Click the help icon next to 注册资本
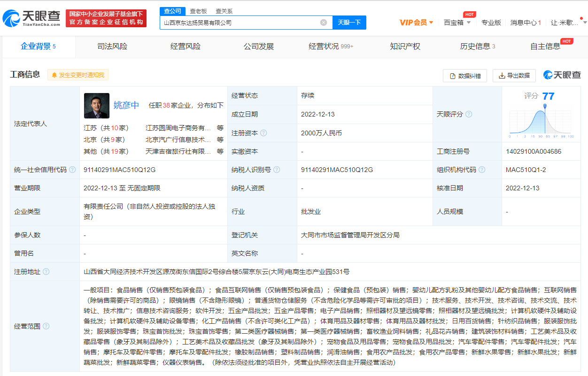Screen dimensions: 588x376 [x=263, y=133]
